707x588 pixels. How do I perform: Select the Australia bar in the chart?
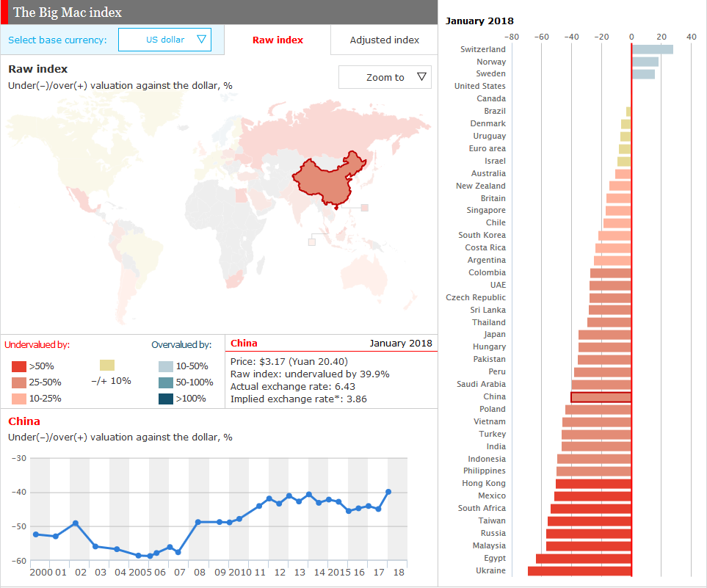[x=623, y=173]
